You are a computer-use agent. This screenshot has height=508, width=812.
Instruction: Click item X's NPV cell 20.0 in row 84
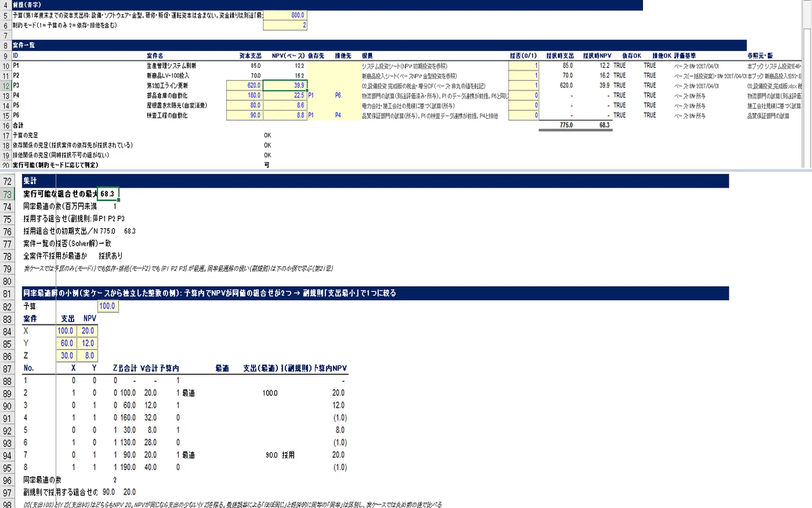click(x=88, y=331)
